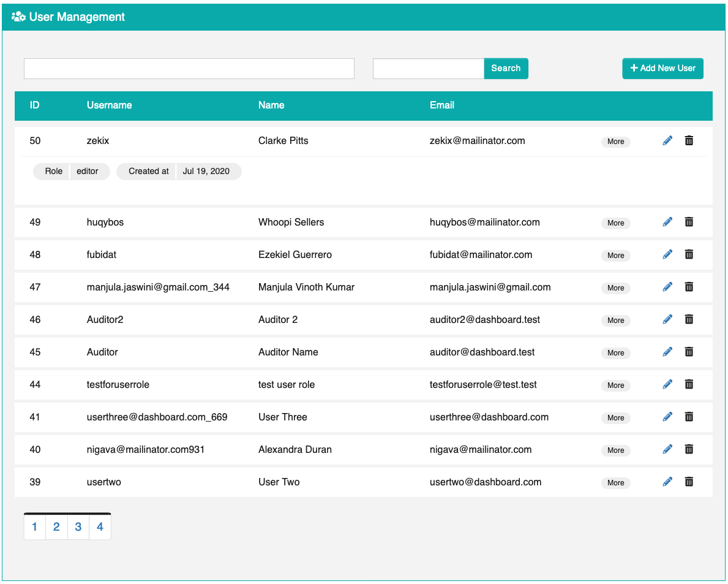The height and width of the screenshot is (584, 728).
Task: Edit user zekix with pencil icon
Action: coord(667,141)
